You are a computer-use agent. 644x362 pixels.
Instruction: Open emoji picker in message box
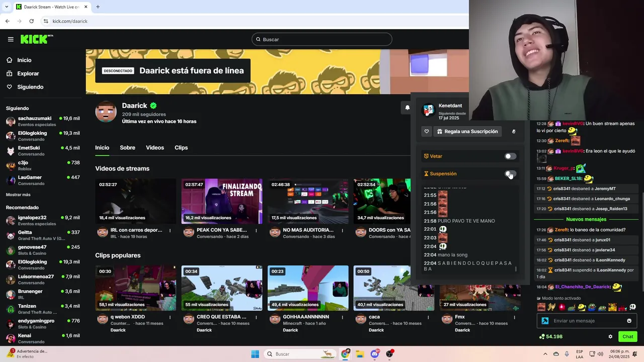629,321
